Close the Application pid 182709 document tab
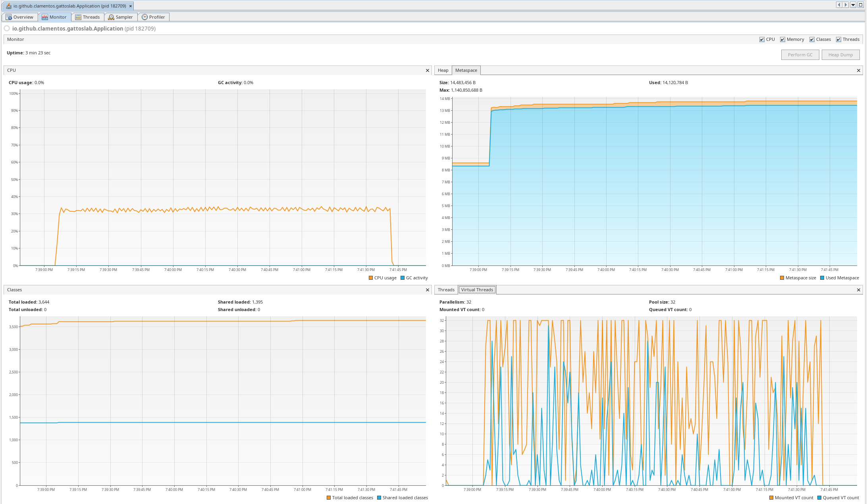867x504 pixels. click(x=131, y=6)
